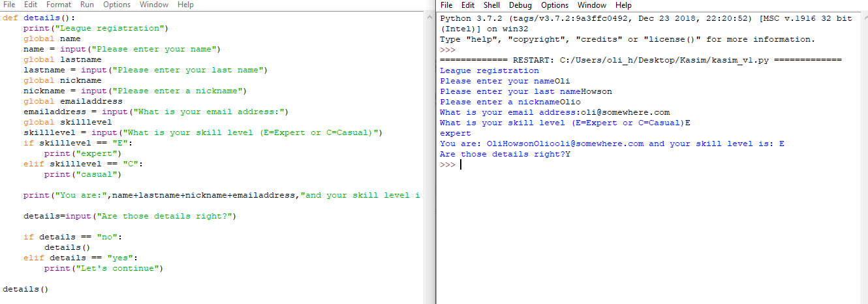Image resolution: width=868 pixels, height=304 pixels.
Task: Click the print("Let's continue") code line
Action: click(104, 269)
